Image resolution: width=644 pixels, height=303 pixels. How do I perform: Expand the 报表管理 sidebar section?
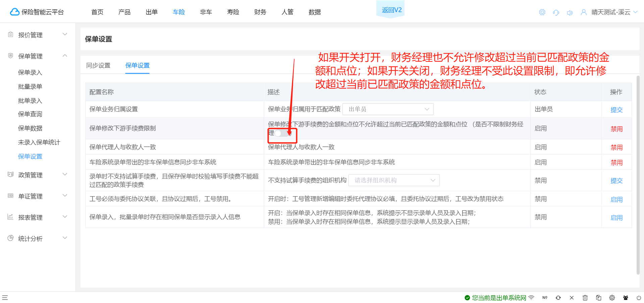pyautogui.click(x=65, y=217)
